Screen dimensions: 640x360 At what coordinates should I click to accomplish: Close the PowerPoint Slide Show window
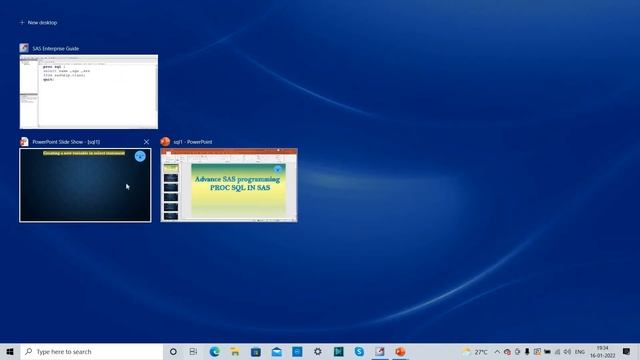click(x=146, y=142)
